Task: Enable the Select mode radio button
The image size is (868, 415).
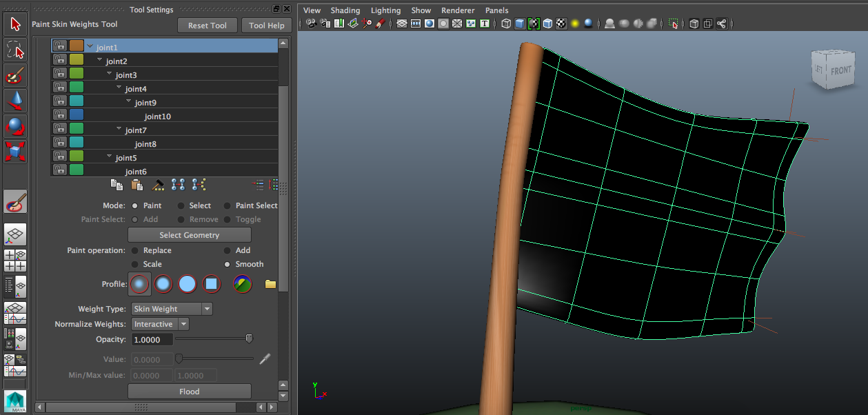Action: pos(181,205)
